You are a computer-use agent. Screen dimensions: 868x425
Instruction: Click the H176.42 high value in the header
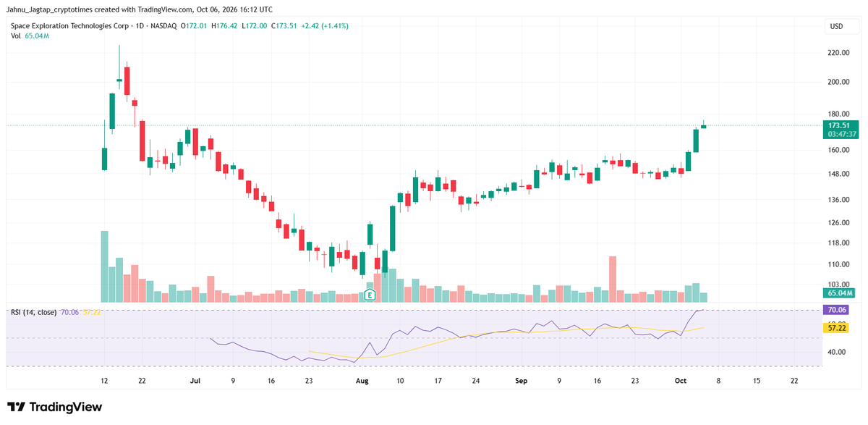coord(224,26)
